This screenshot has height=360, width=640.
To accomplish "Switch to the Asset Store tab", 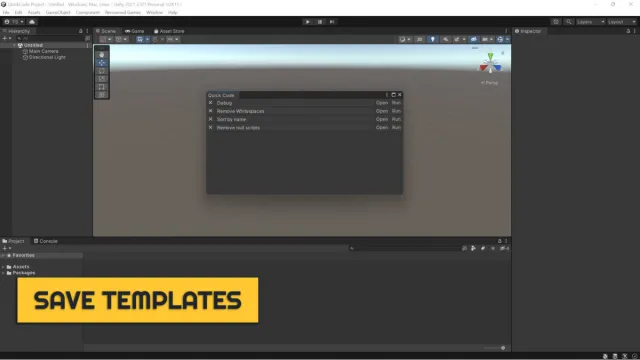I will click(x=169, y=31).
